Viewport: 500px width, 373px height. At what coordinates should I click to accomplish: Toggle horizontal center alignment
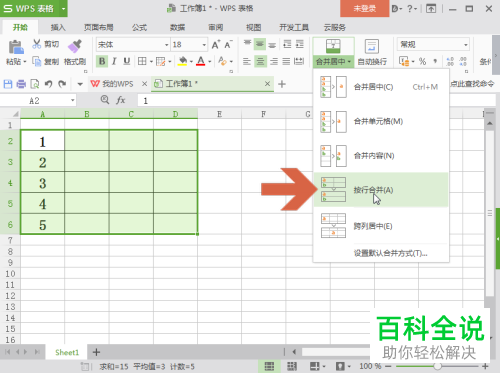pos(260,61)
